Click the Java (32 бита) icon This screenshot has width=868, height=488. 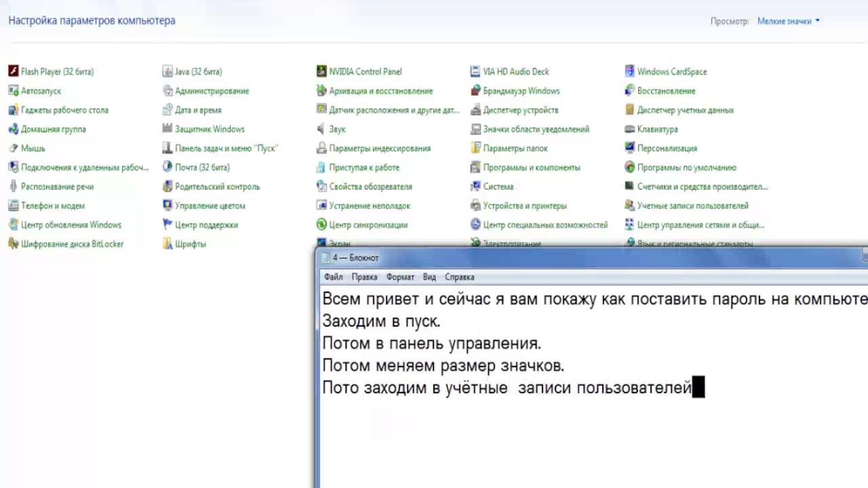coord(167,71)
